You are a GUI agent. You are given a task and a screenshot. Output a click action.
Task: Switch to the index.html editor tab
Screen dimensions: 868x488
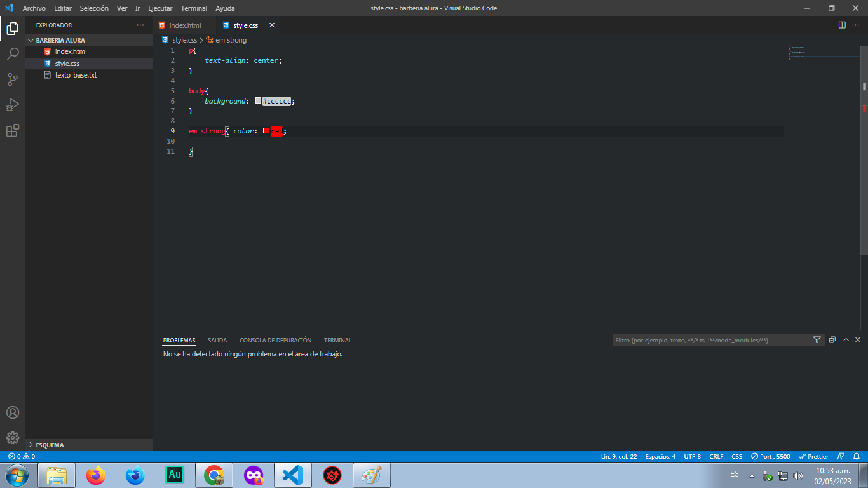click(x=184, y=25)
